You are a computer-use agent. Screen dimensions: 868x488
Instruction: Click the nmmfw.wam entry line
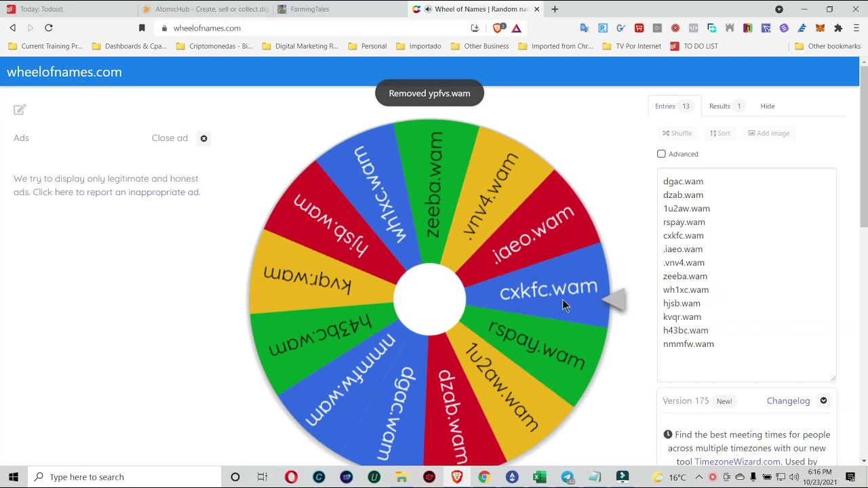click(x=688, y=344)
